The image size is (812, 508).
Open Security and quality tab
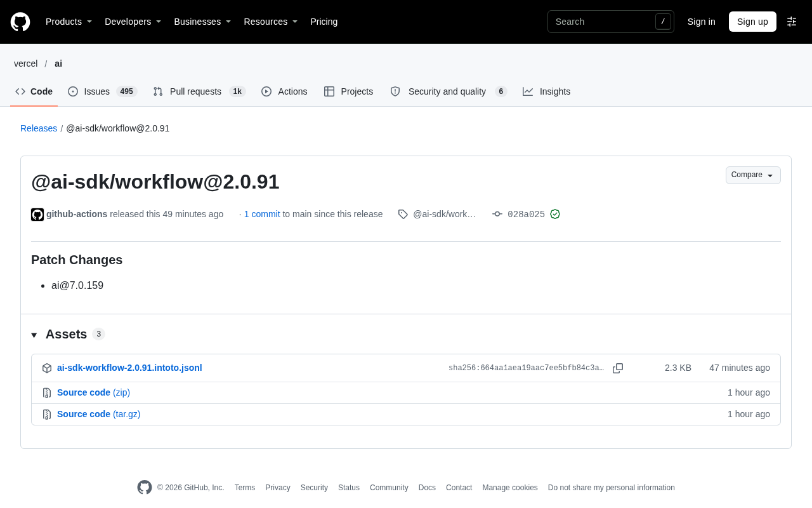449,91
